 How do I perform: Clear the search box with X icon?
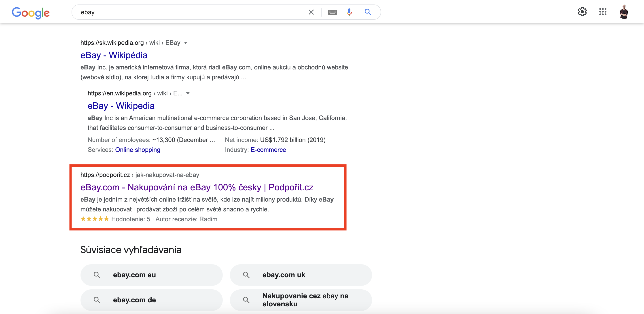(x=311, y=12)
